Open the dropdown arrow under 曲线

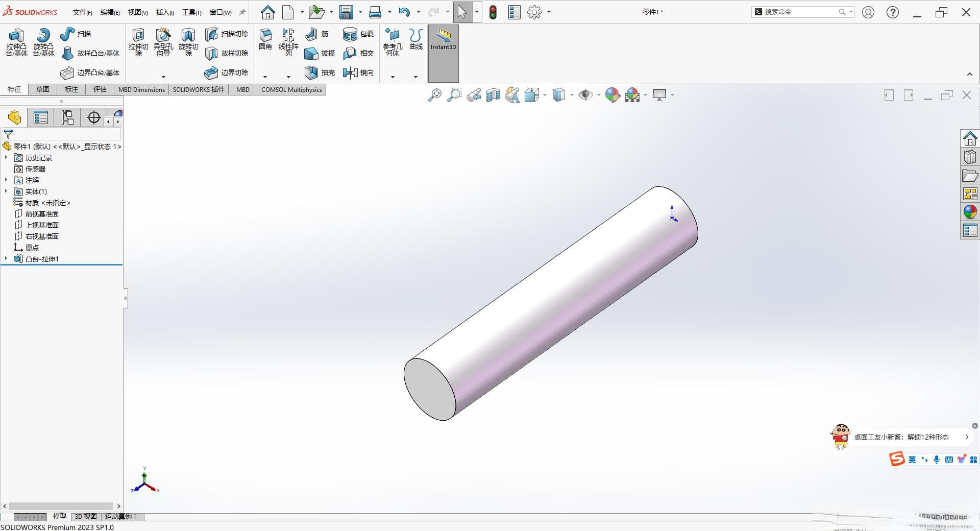415,77
